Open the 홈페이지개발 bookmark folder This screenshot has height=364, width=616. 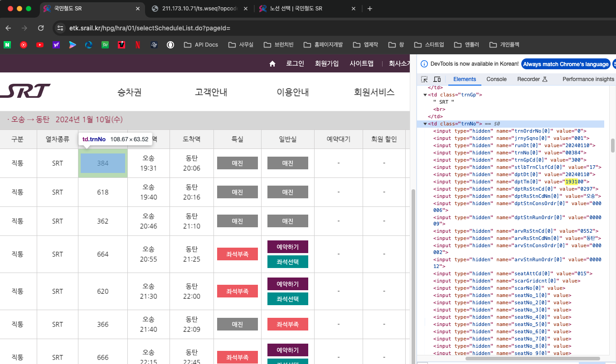pyautogui.click(x=323, y=45)
